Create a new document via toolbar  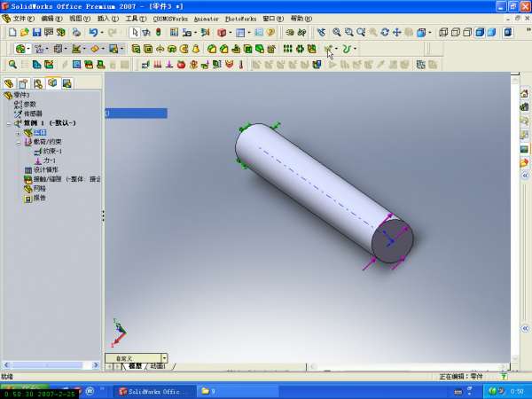tap(12, 32)
